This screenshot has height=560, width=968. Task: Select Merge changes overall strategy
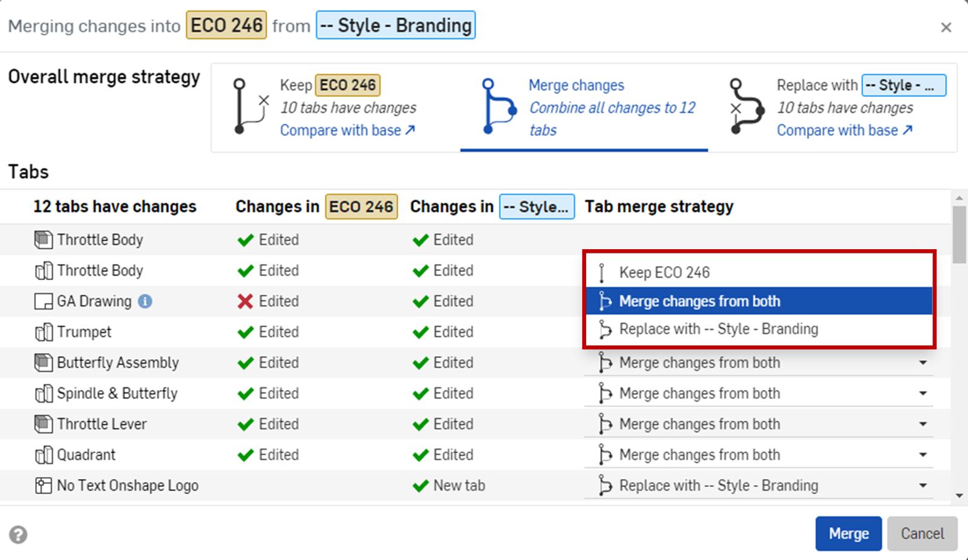[584, 107]
